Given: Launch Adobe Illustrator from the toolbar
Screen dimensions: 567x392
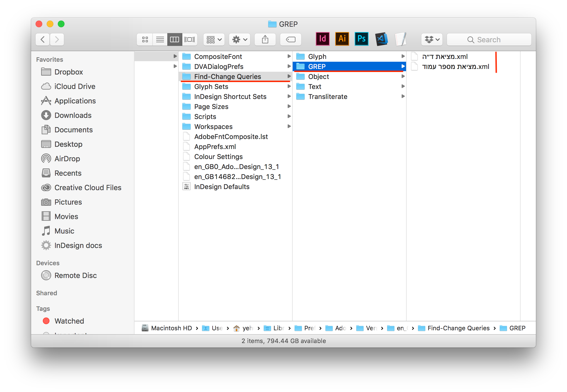Looking at the screenshot, I should point(342,39).
